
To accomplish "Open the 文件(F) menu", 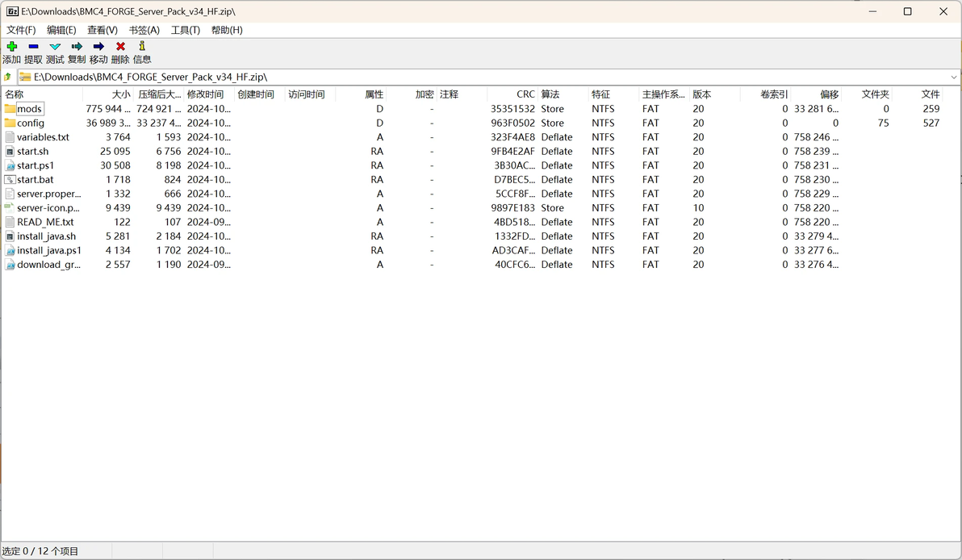I will point(21,30).
